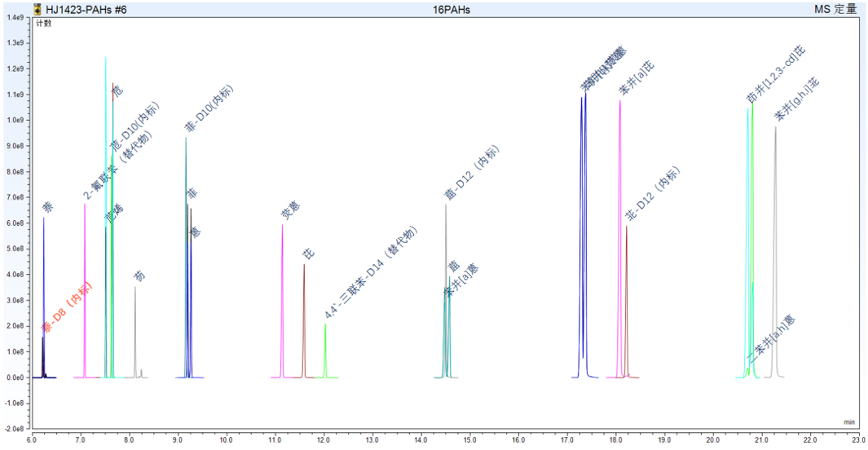Click the chromatogram icon beside HJ1423-PAHs #6
This screenshot has height=450, width=868.
coord(37,9)
